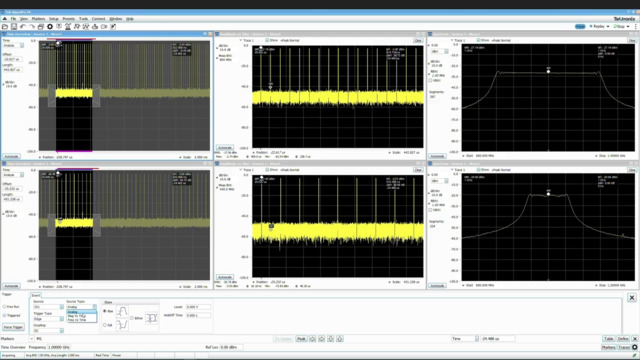The width and height of the screenshot is (640, 360).
Task: Click the Event tab in the Trigger panel
Action: (x=36, y=295)
